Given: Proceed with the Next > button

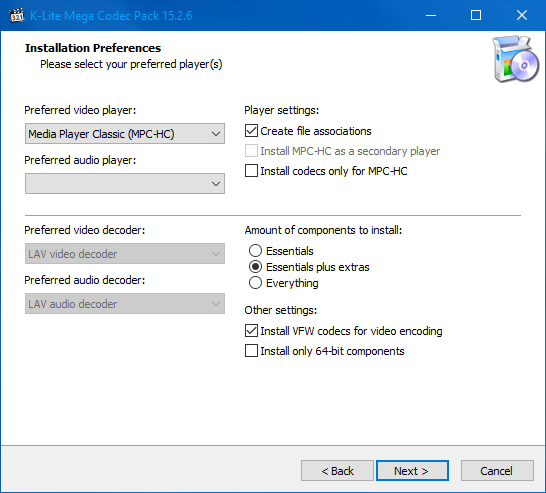Looking at the screenshot, I should 412,471.
